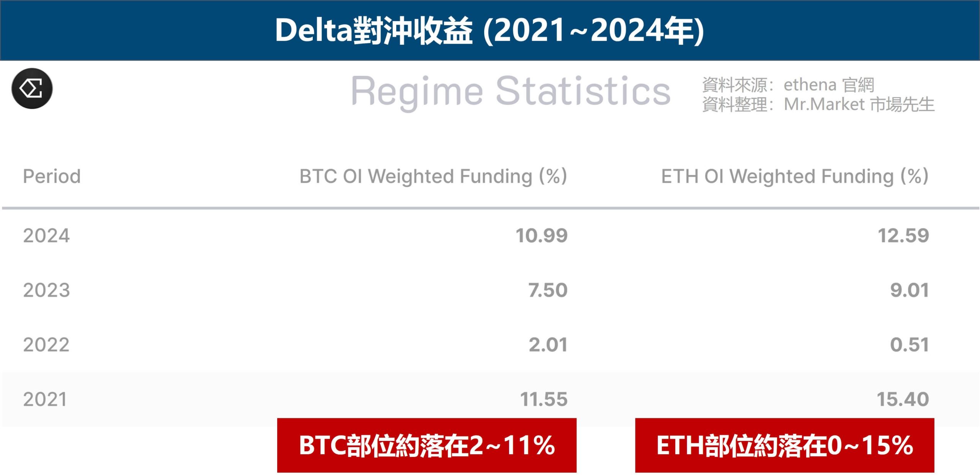Image resolution: width=980 pixels, height=475 pixels.
Task: Click the BTC funding value 10.99
Action: (541, 235)
